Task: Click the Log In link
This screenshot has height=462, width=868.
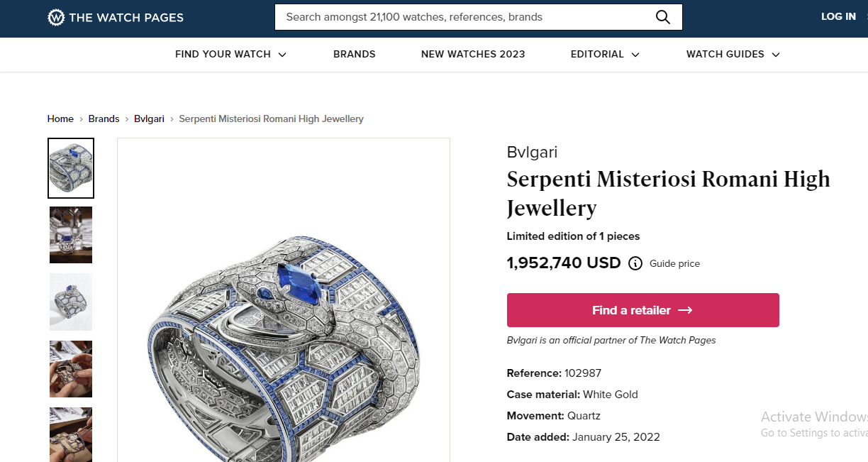Action: point(838,16)
